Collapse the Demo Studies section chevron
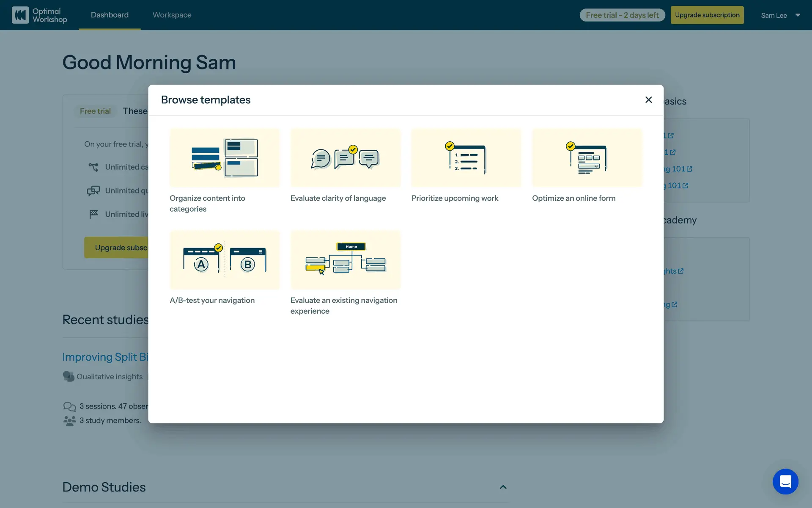This screenshot has width=812, height=508. [x=503, y=487]
